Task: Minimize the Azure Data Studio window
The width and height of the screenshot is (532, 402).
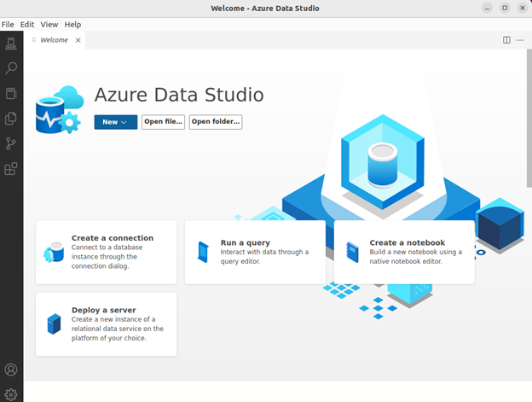Action: click(487, 9)
